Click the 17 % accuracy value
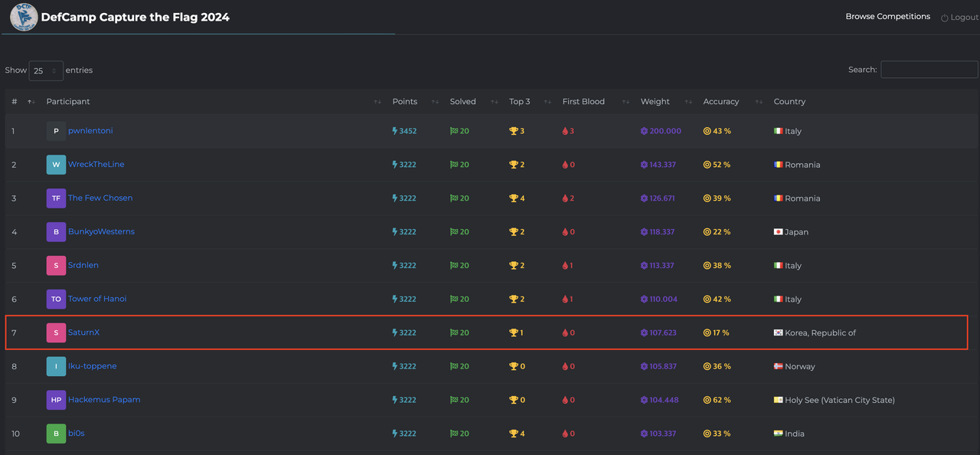Screen dimensions: 980x455 [721, 333]
